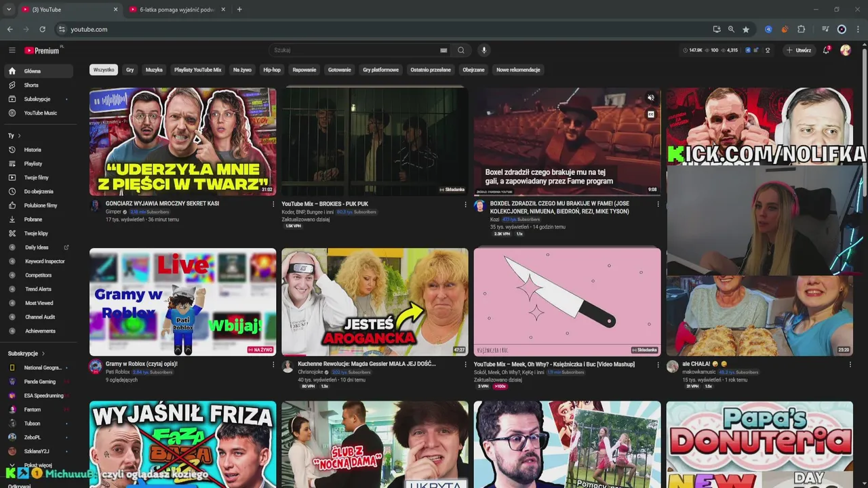Open Channel Audit in the sidebar
This screenshot has width=868, height=488.
point(40,317)
